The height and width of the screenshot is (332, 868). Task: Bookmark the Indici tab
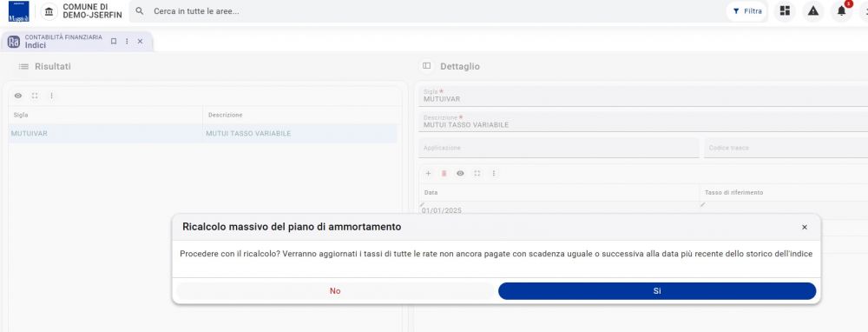[x=114, y=41]
